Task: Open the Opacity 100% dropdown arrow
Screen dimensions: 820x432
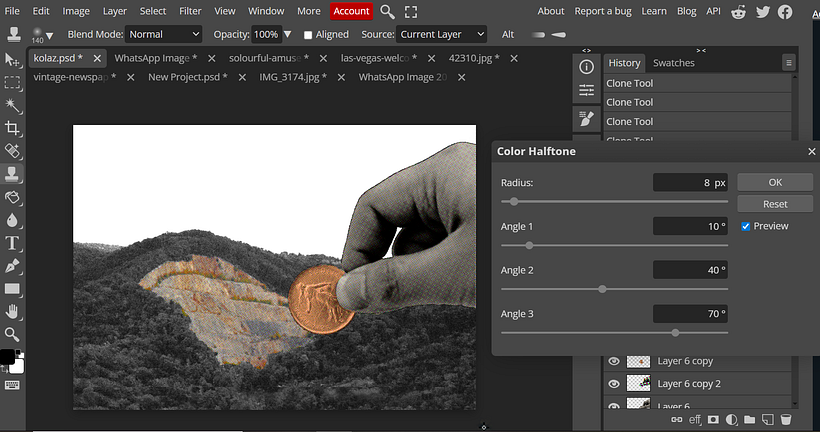Action: click(288, 34)
